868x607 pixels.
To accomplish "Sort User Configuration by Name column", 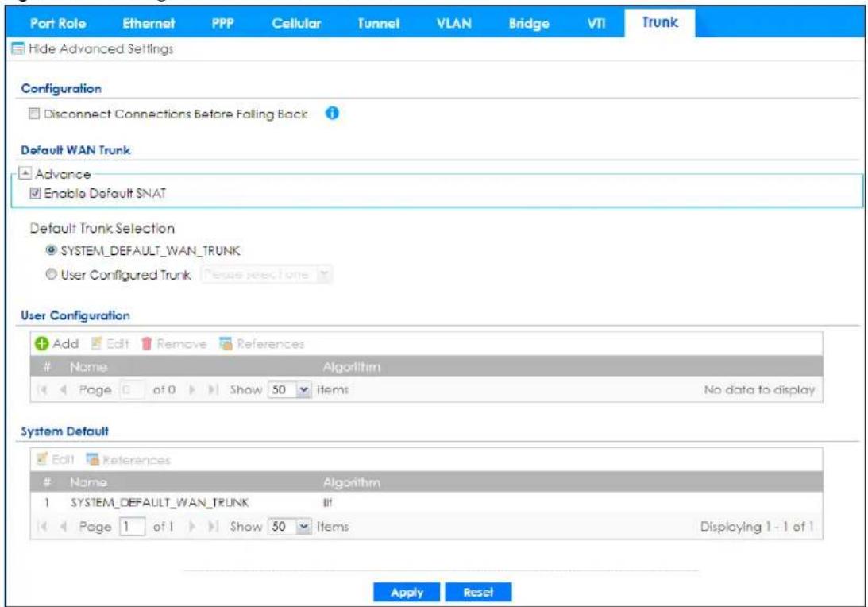I will coord(89,366).
